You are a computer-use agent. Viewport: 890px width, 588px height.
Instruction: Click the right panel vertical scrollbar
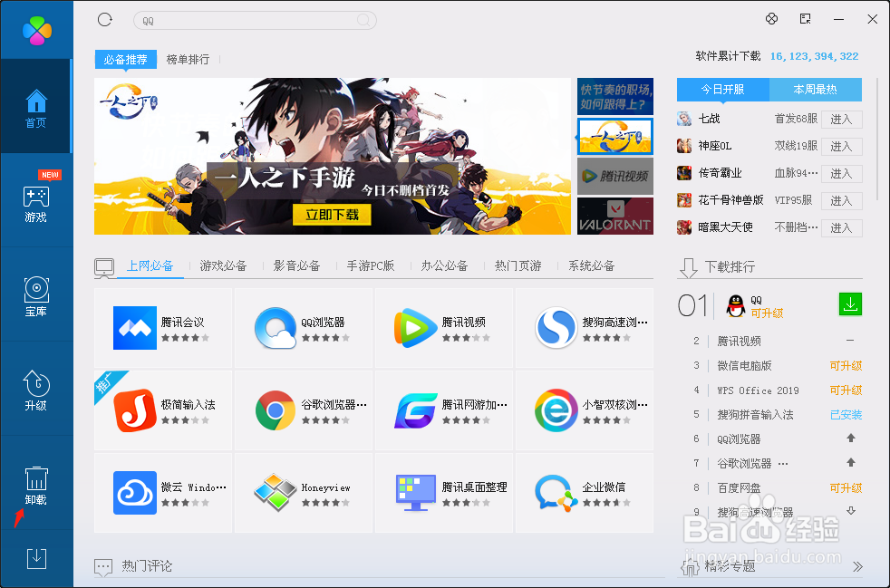click(878, 139)
